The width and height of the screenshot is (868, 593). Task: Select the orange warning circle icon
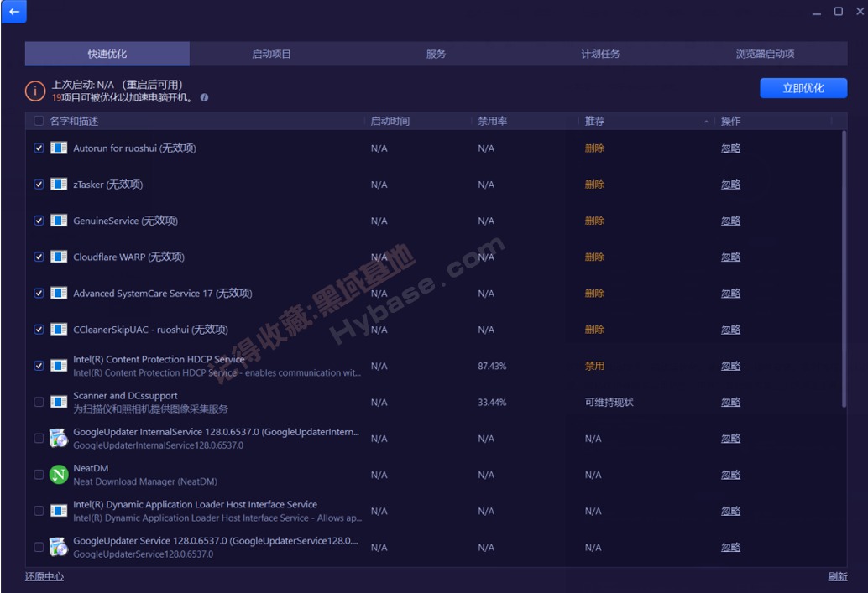[35, 91]
